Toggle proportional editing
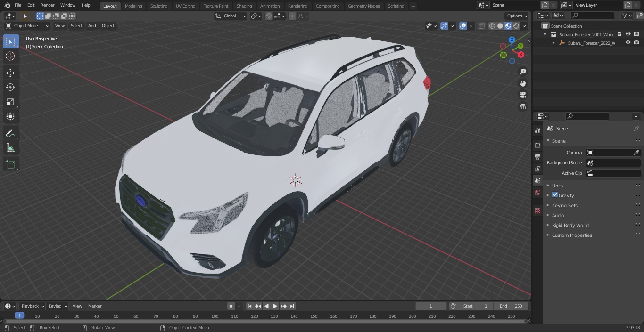The image size is (644, 332). [292, 16]
